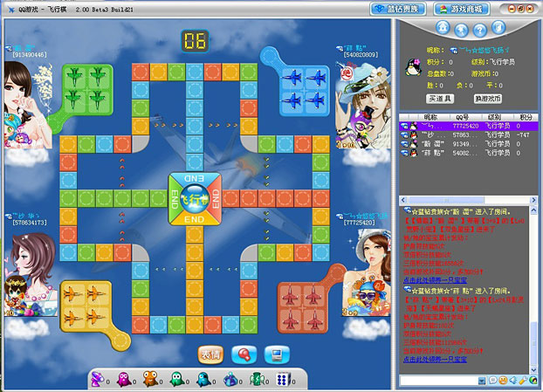The height and width of the screenshot is (392, 543).
Task: Sort player list by 昵称 column
Action: click(430, 116)
